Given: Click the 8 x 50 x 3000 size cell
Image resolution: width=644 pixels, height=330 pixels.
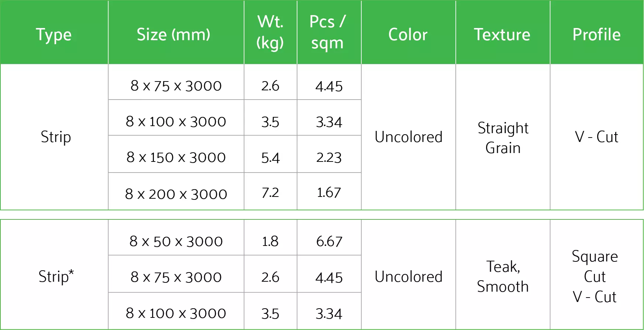Looking at the screenshot, I should pos(176,242).
